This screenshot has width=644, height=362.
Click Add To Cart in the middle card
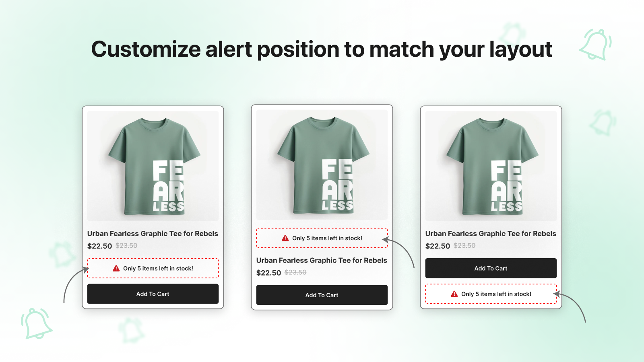pos(322,295)
